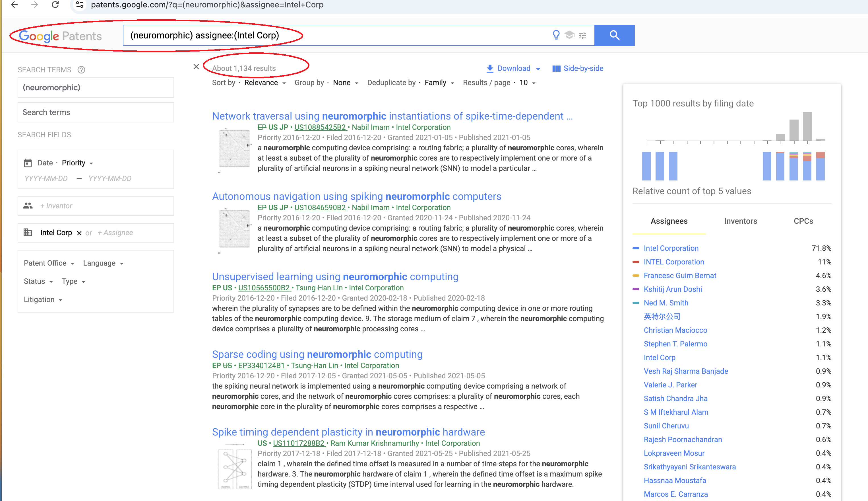Click the inventor people icon in sidebar
The width and height of the screenshot is (868, 501).
coord(28,206)
